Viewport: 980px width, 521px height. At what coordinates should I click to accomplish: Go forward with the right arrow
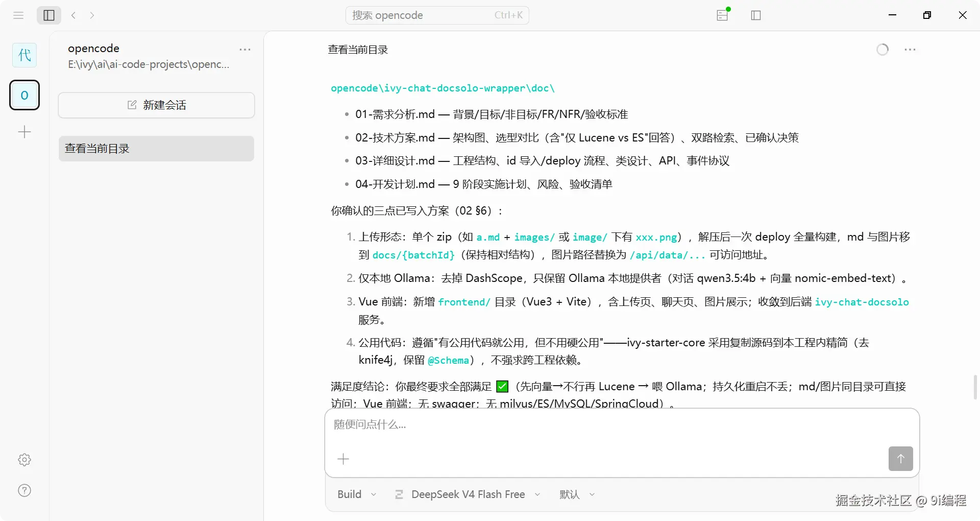tap(92, 15)
